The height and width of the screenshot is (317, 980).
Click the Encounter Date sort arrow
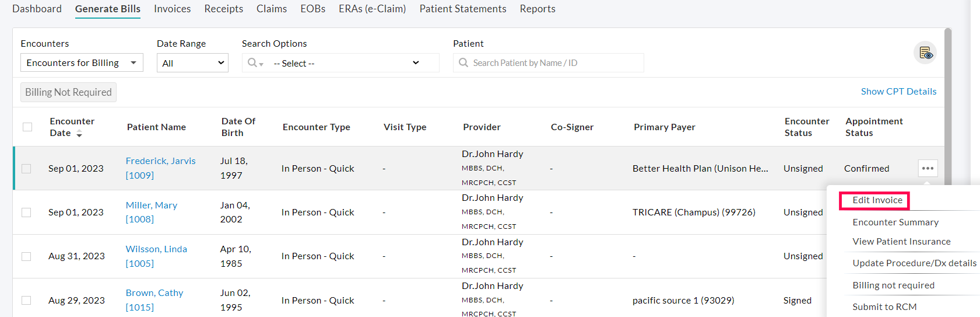pos(79,134)
